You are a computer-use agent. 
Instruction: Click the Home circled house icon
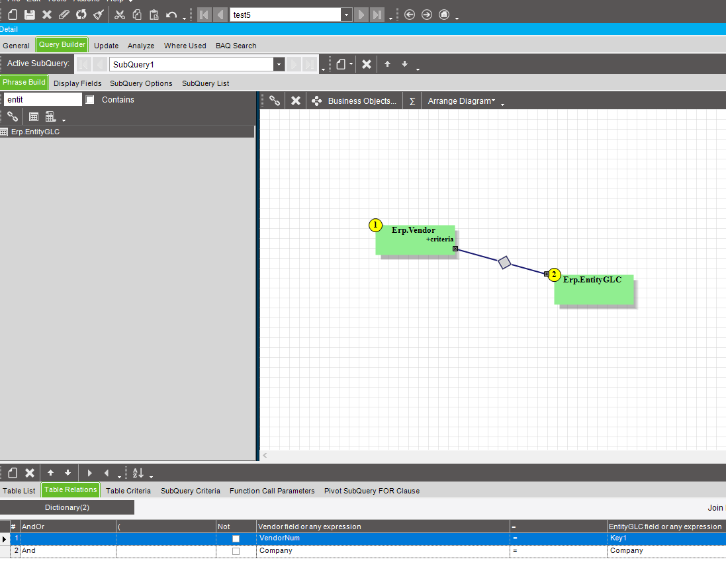pos(444,15)
